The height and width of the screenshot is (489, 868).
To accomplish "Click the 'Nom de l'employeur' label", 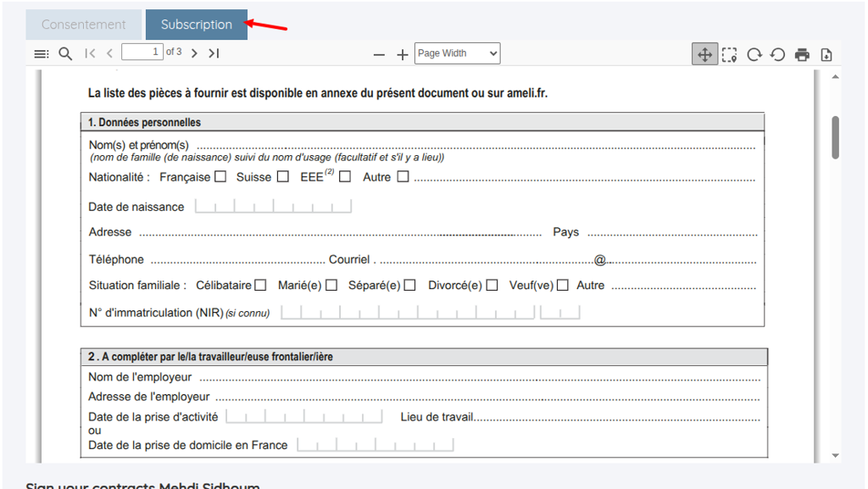I will [140, 376].
